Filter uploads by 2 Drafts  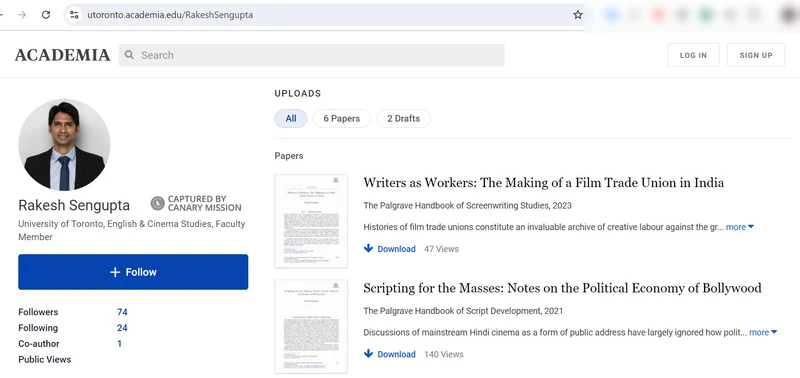pos(404,118)
